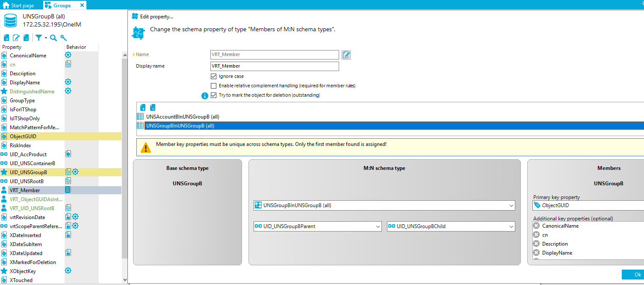Click the add property icon in left toolbar

6,38
